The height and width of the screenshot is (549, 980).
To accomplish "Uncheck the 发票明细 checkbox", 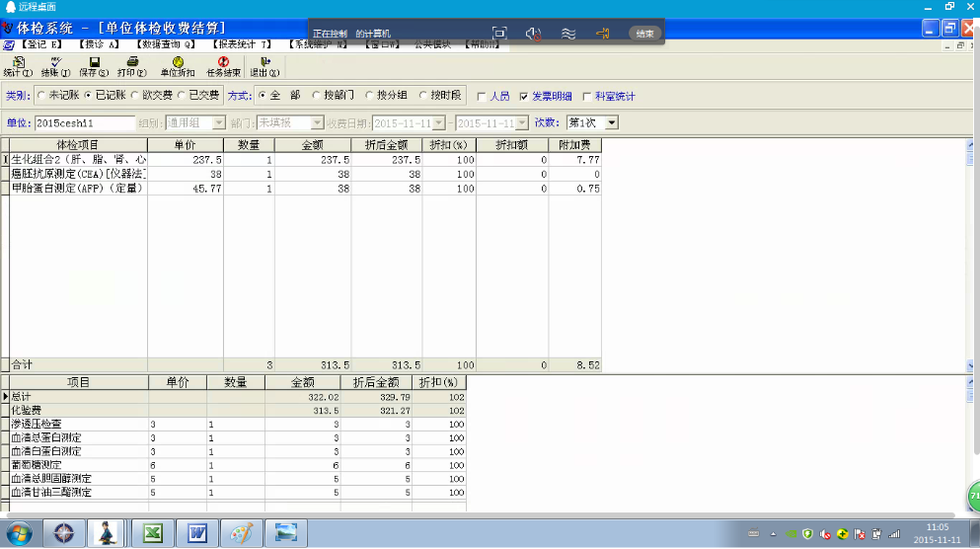I will (x=524, y=97).
